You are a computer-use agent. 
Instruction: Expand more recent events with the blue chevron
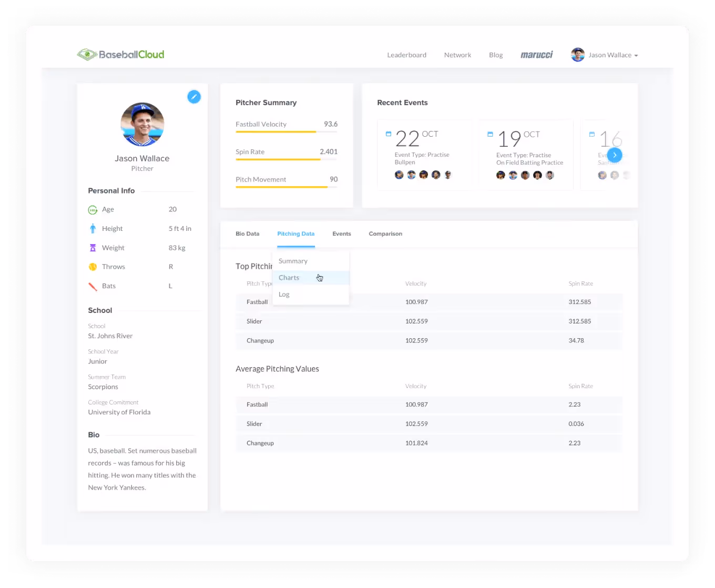click(x=614, y=155)
